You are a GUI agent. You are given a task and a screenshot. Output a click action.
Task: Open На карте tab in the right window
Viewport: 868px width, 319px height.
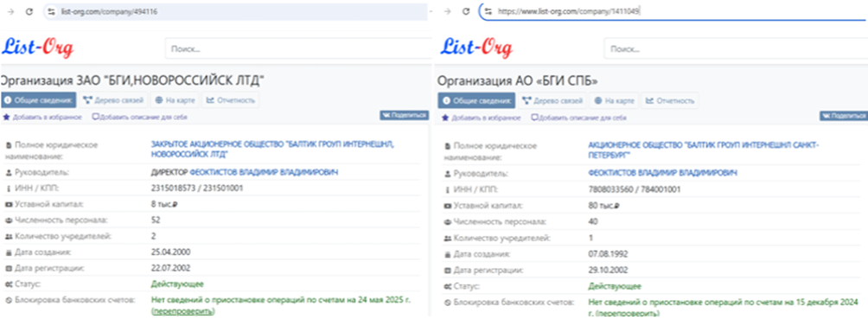615,101
